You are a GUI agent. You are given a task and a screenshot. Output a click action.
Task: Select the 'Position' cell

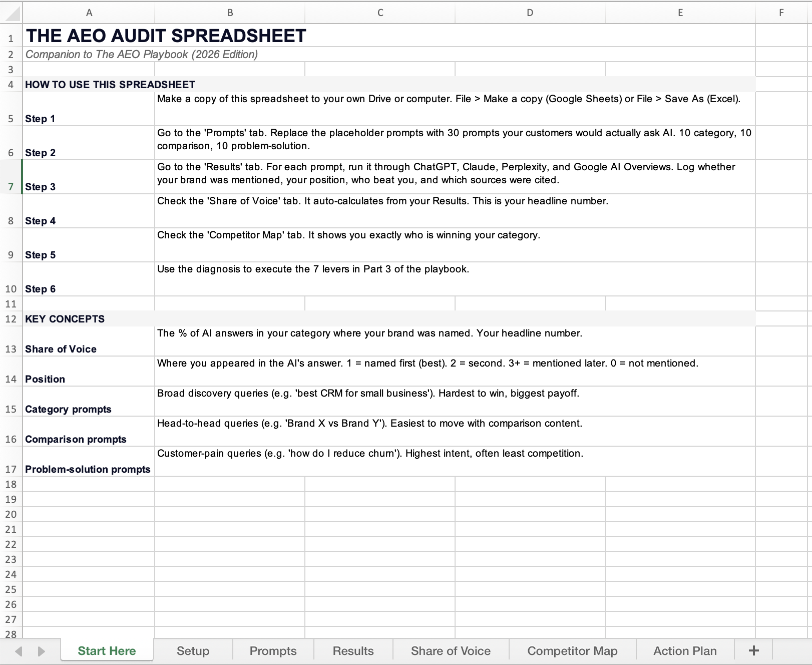point(89,371)
